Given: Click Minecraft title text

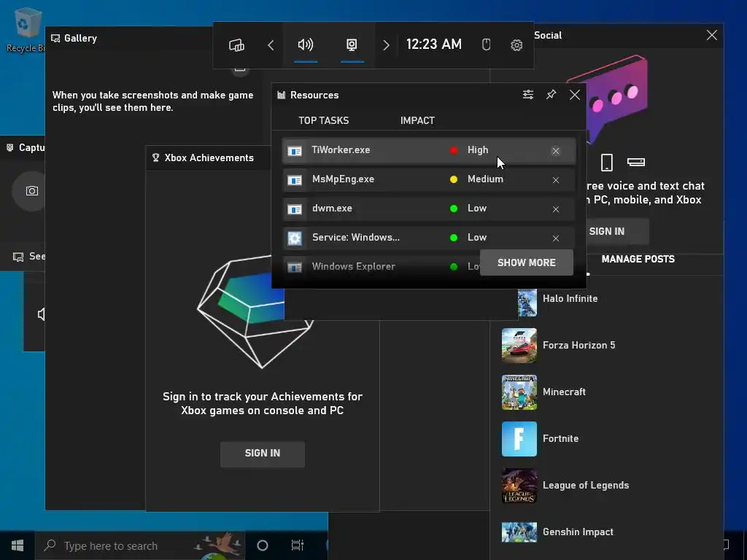Looking at the screenshot, I should coord(564,392).
